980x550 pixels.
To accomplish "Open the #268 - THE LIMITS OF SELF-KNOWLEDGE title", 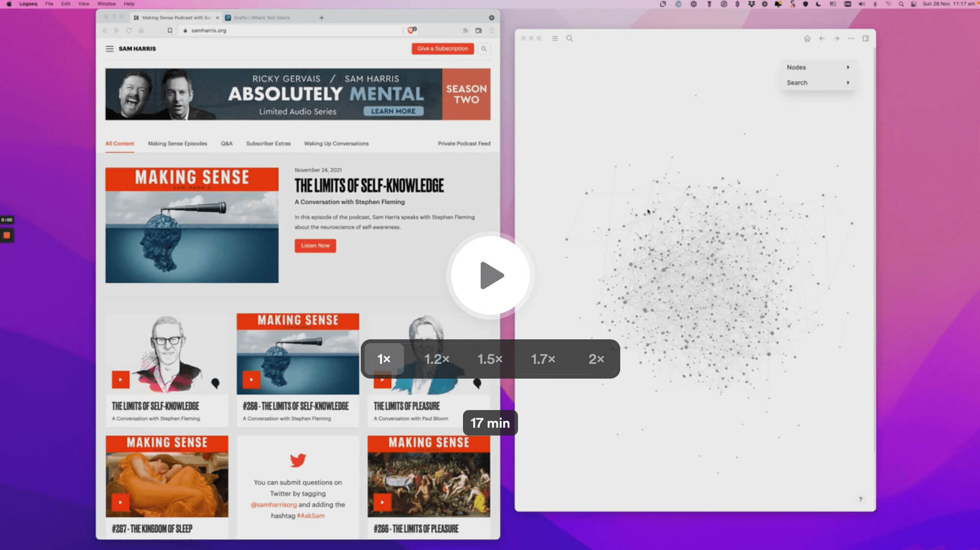I will [x=295, y=406].
